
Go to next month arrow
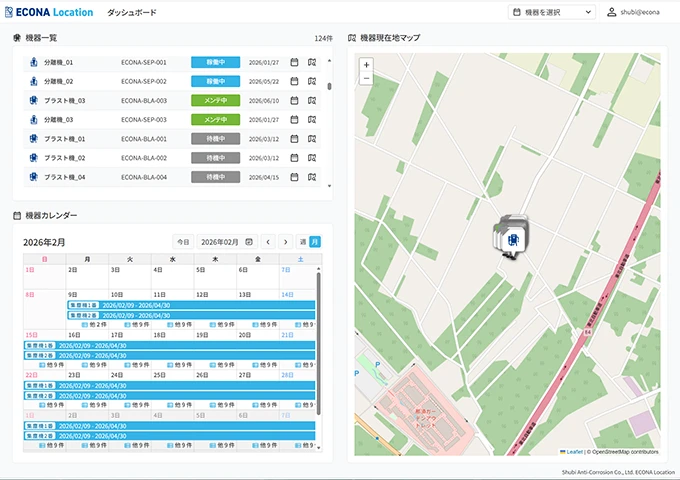285,242
